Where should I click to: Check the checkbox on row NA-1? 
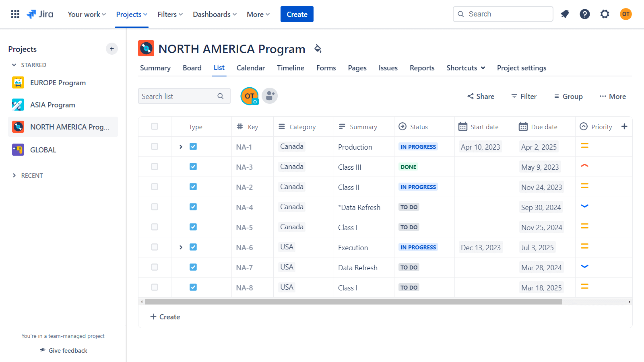click(155, 146)
